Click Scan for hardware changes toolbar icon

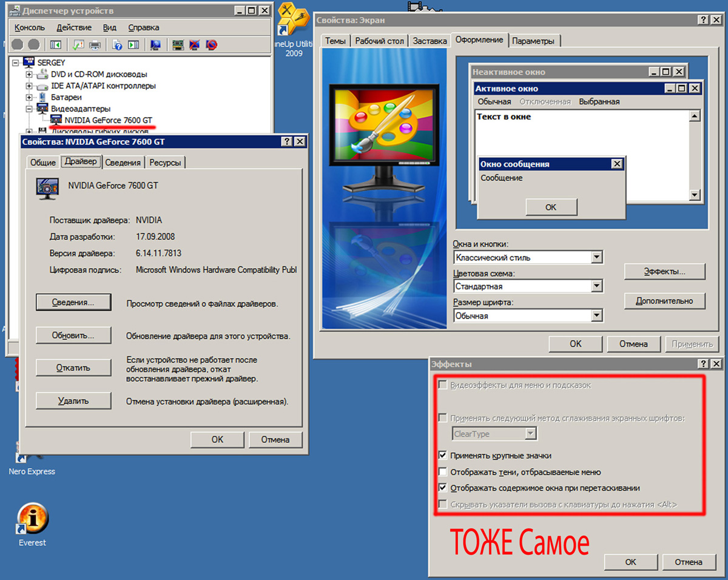click(155, 44)
